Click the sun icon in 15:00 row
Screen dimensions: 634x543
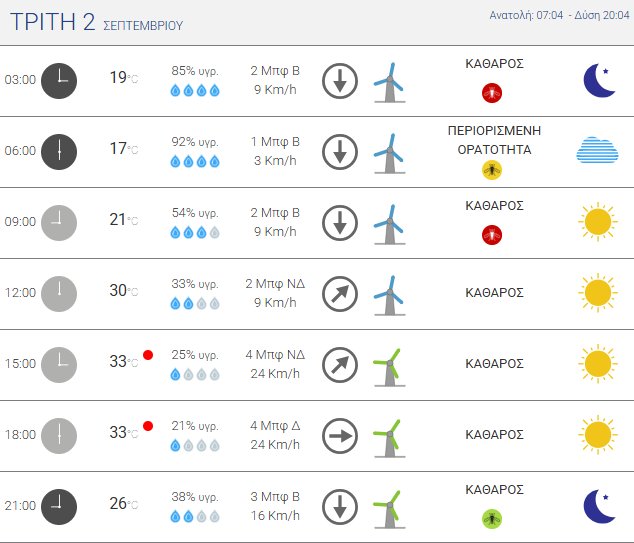coord(597,364)
